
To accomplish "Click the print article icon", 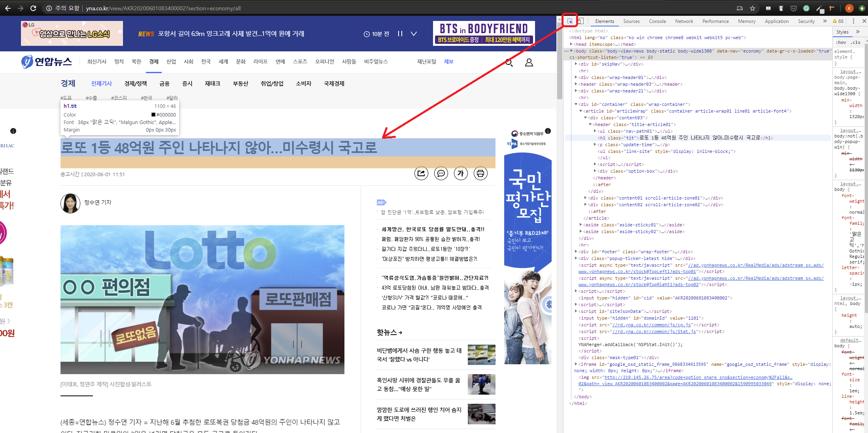I will [x=480, y=173].
